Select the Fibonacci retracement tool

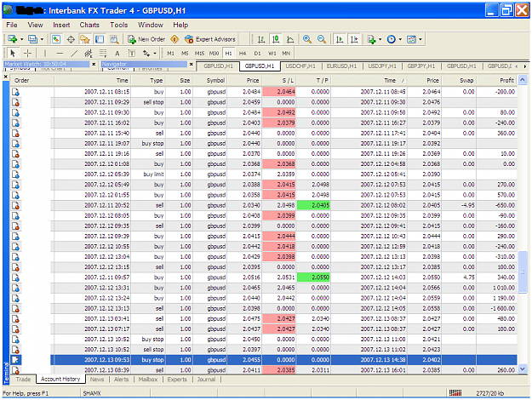coord(103,54)
